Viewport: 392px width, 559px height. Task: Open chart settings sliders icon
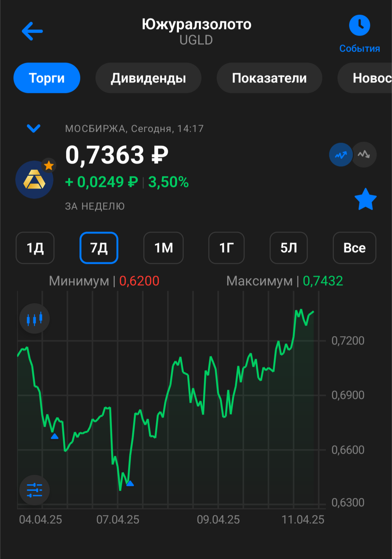click(x=34, y=490)
